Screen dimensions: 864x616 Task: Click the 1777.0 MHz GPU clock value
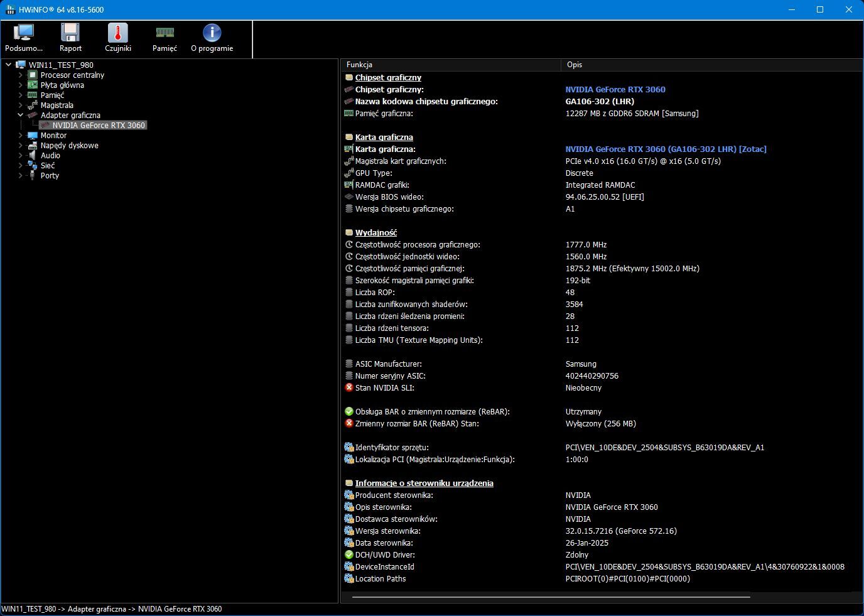586,244
